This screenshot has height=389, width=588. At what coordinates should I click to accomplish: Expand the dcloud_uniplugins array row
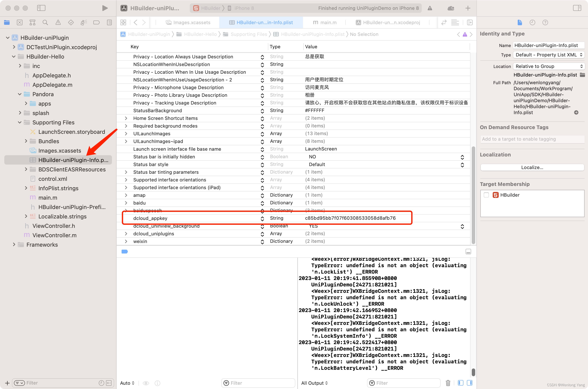coord(126,234)
